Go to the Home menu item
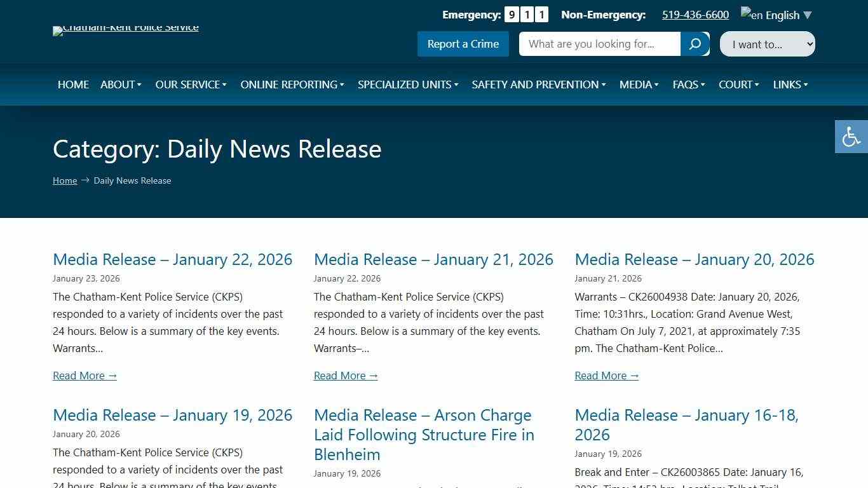 click(x=73, y=85)
